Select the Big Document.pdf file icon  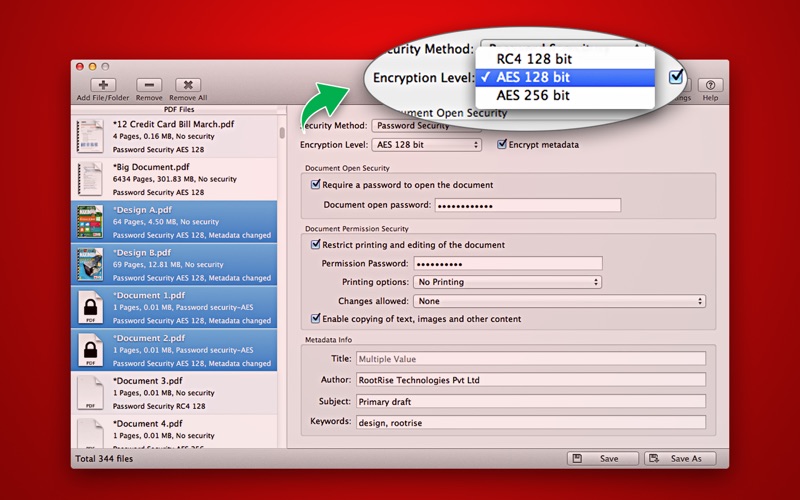pos(91,179)
